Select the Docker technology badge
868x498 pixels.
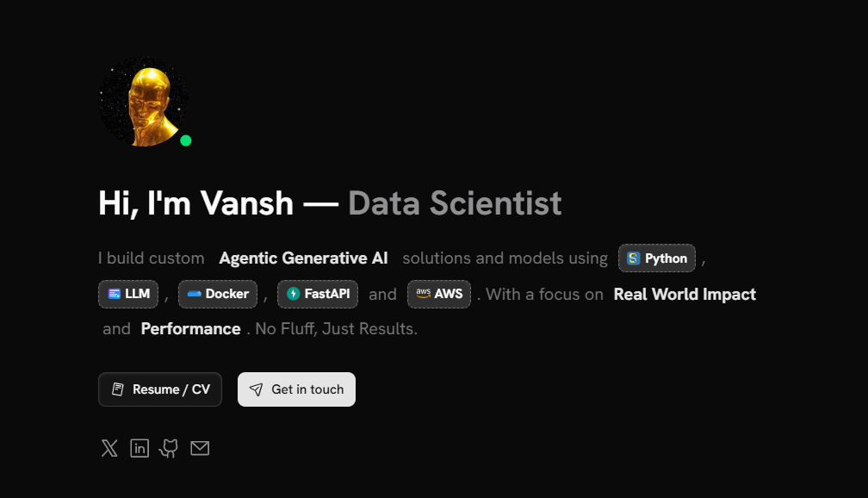[218, 294]
